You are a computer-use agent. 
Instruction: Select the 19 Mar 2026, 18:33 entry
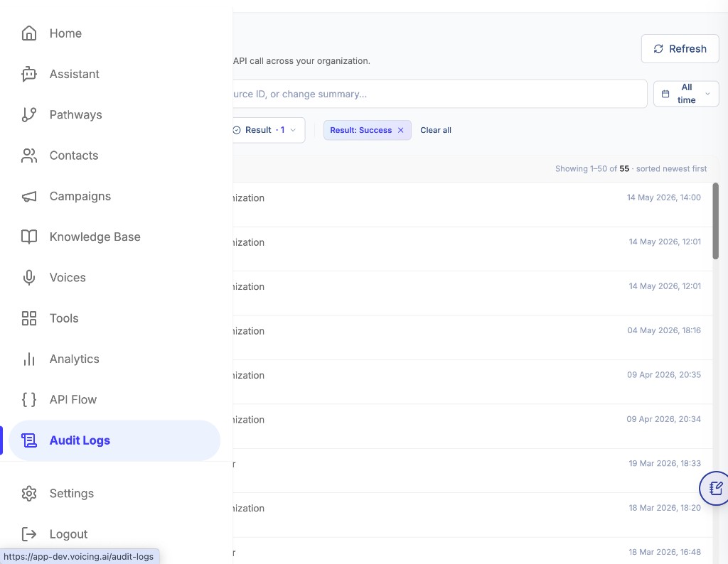pos(472,470)
